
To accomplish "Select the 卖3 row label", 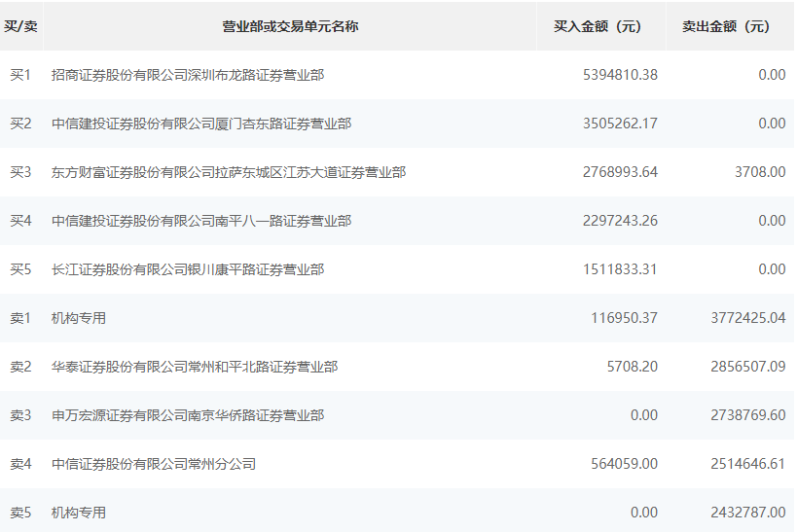I will [20, 415].
